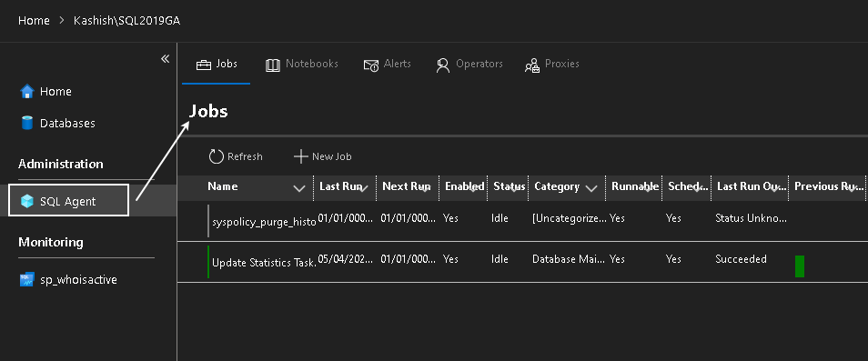Screen dimensions: 868x361
Task: Click the Refresh circular arrow icon
Action: coord(216,156)
